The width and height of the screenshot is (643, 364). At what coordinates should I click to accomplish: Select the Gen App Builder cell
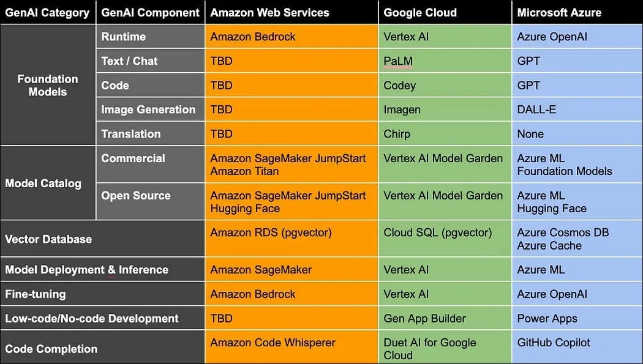tap(445, 318)
